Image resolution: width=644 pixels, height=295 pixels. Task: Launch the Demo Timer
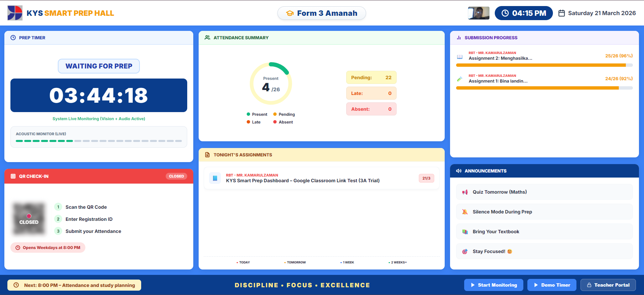552,285
